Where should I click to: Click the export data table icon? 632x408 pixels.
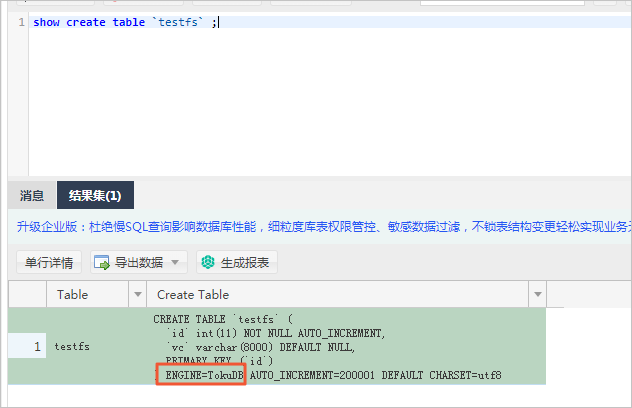coord(102,263)
